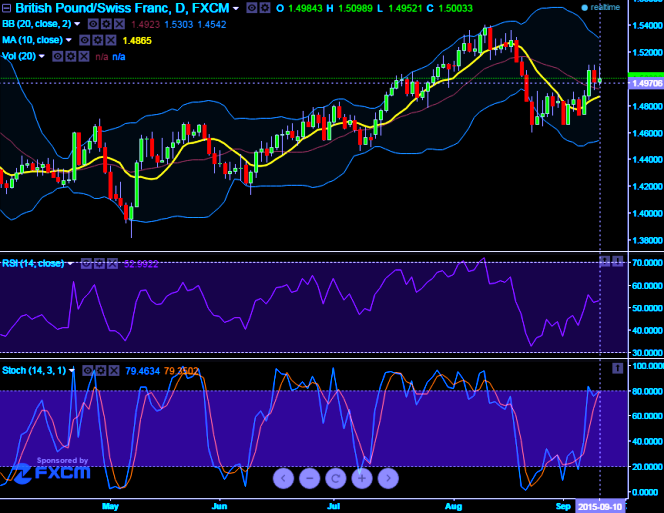
Task: Open the Vol (20) dropdown arrow
Action: click(x=42, y=56)
